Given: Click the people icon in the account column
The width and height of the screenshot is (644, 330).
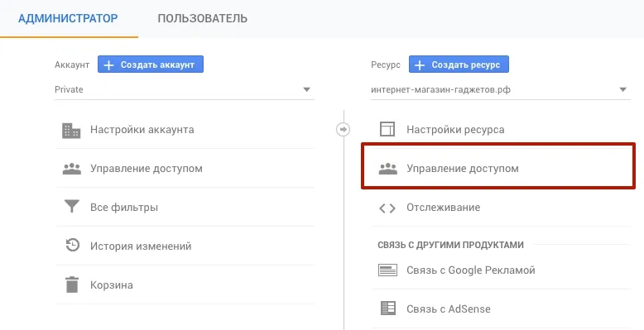Looking at the screenshot, I should 71,169.
